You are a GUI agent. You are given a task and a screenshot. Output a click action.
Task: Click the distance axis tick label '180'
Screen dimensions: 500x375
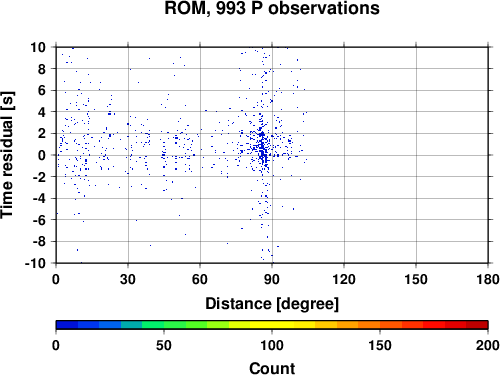click(x=488, y=279)
